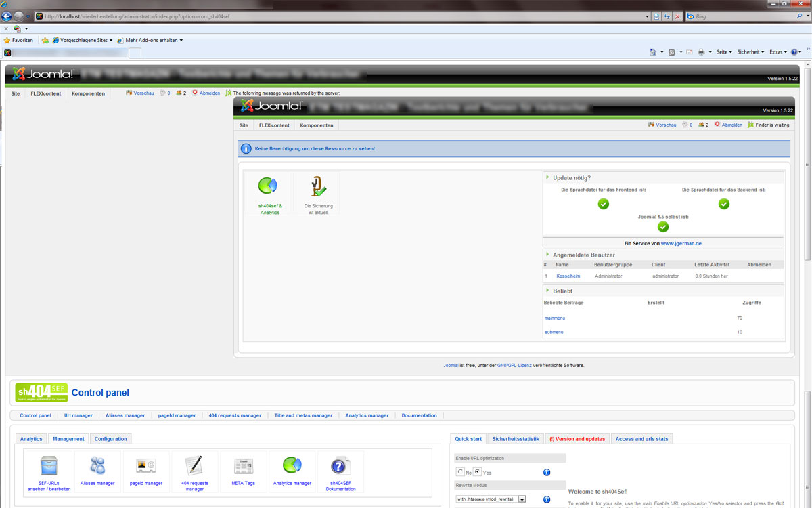Switch to the Analytics tab
Image resolution: width=812 pixels, height=508 pixels.
tap(31, 439)
